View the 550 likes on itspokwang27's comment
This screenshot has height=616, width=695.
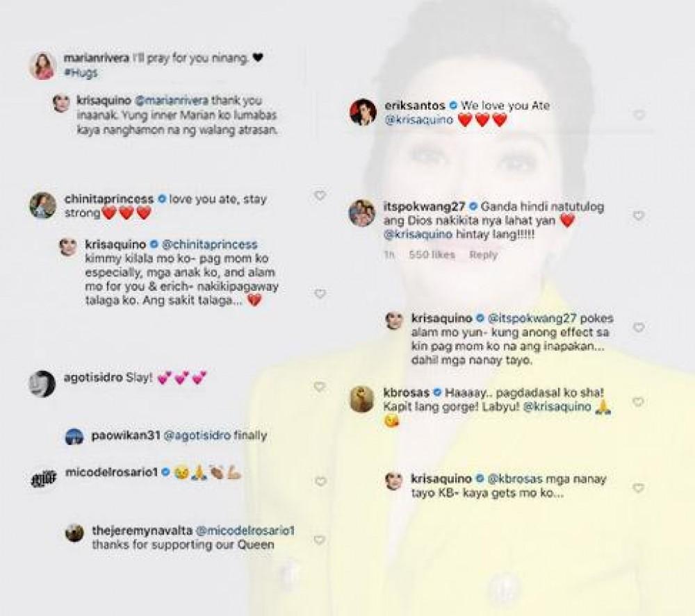point(432,255)
